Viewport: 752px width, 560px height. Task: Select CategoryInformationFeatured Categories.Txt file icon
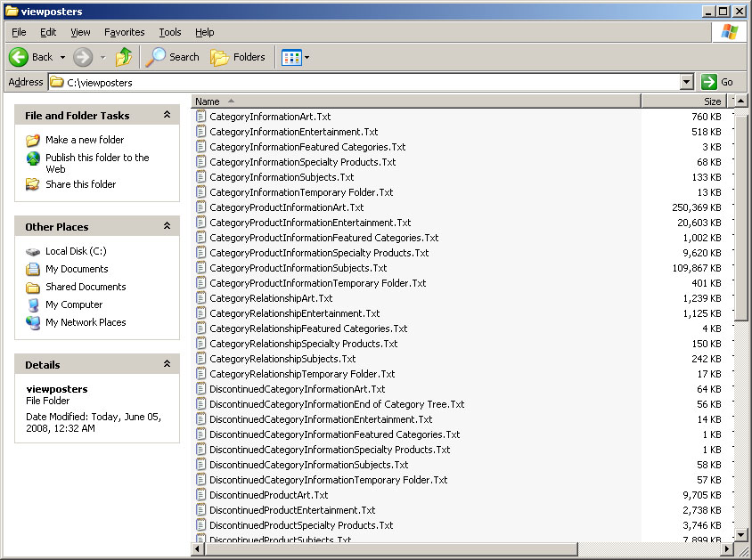point(201,147)
